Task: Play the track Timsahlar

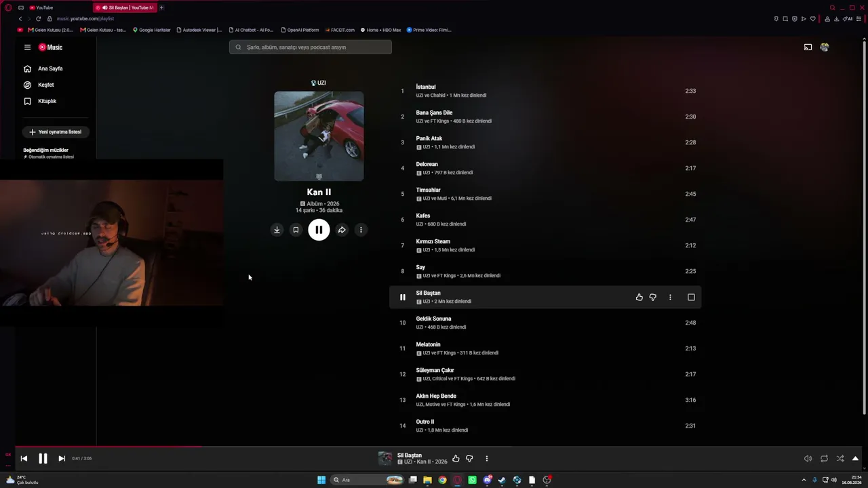Action: [429, 190]
